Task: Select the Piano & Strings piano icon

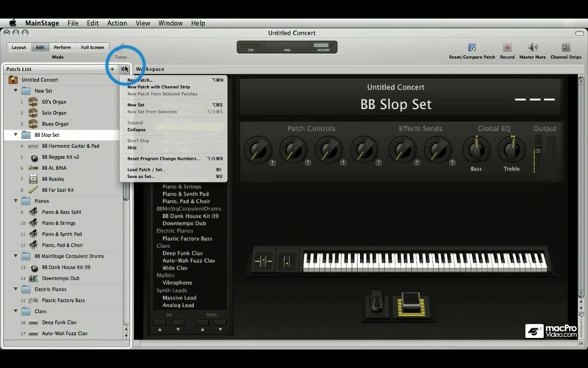Action: [33, 223]
